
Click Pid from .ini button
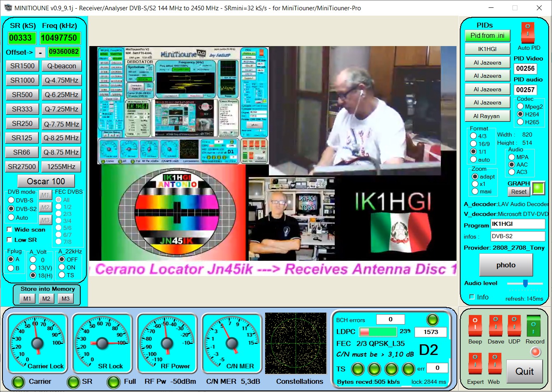487,35
